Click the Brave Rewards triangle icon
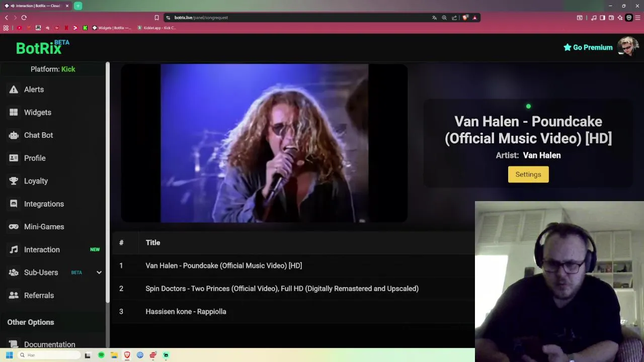Viewport: 644px width, 362px height. (474, 18)
